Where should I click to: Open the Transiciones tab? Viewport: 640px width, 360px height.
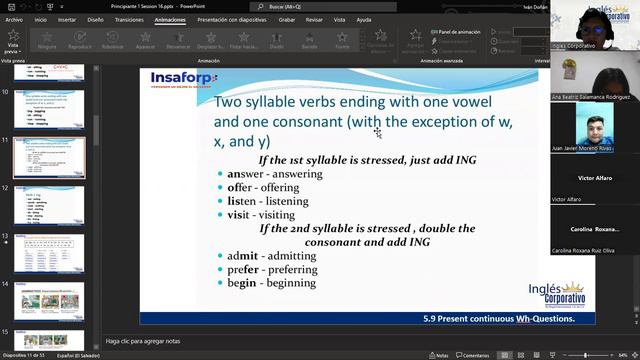pos(129,20)
